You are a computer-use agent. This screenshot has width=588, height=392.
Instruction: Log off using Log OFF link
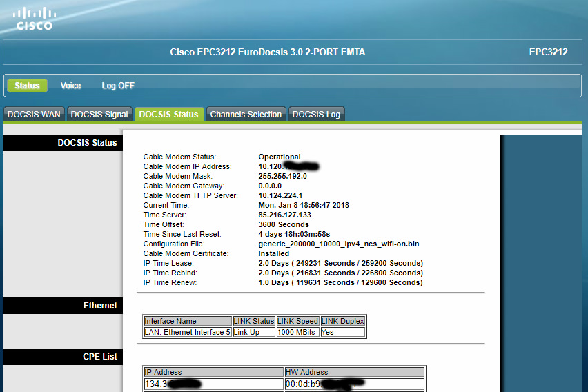[118, 86]
